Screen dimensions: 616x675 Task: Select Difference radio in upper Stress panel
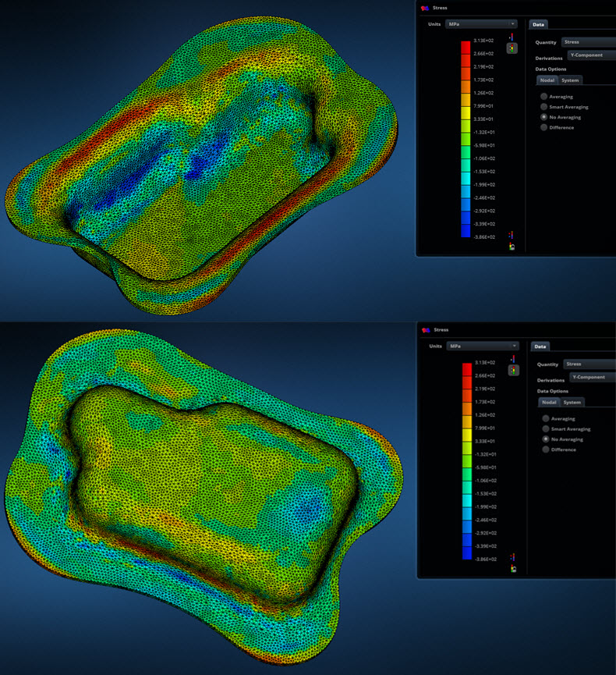pyautogui.click(x=543, y=127)
